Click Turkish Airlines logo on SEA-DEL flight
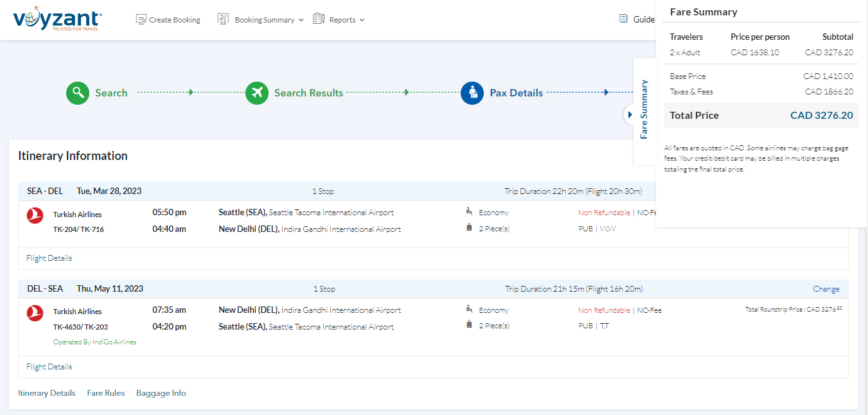 (x=35, y=215)
